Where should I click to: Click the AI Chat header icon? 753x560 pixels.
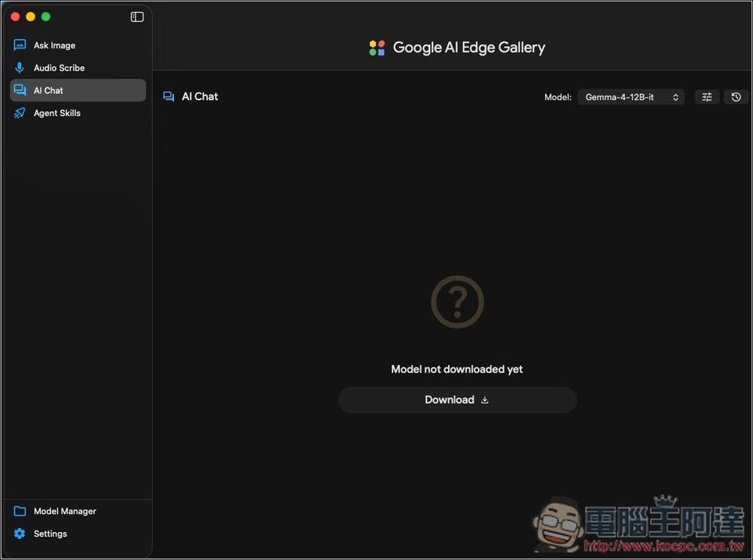169,96
